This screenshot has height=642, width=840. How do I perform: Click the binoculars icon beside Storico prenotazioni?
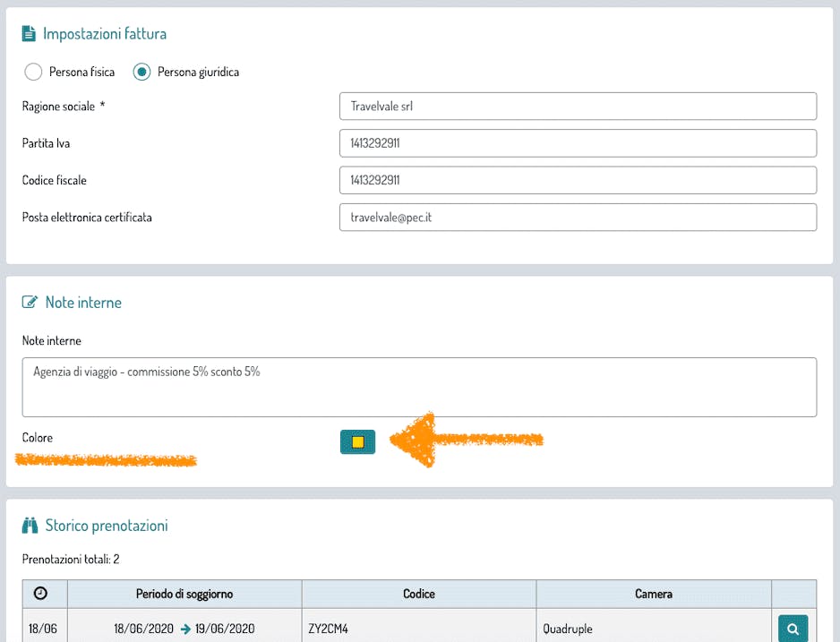30,526
